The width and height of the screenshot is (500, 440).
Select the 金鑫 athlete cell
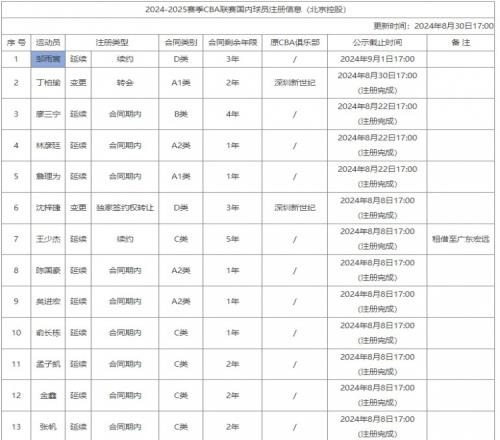coord(48,395)
